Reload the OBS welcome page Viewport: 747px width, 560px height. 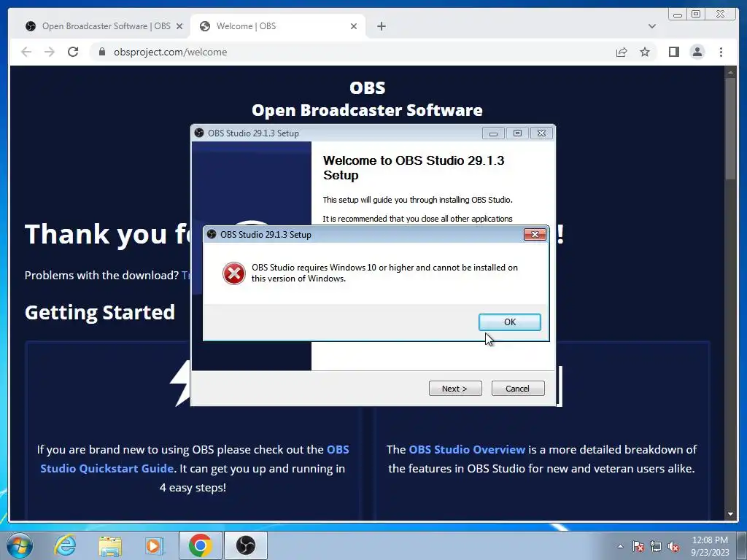pos(73,52)
